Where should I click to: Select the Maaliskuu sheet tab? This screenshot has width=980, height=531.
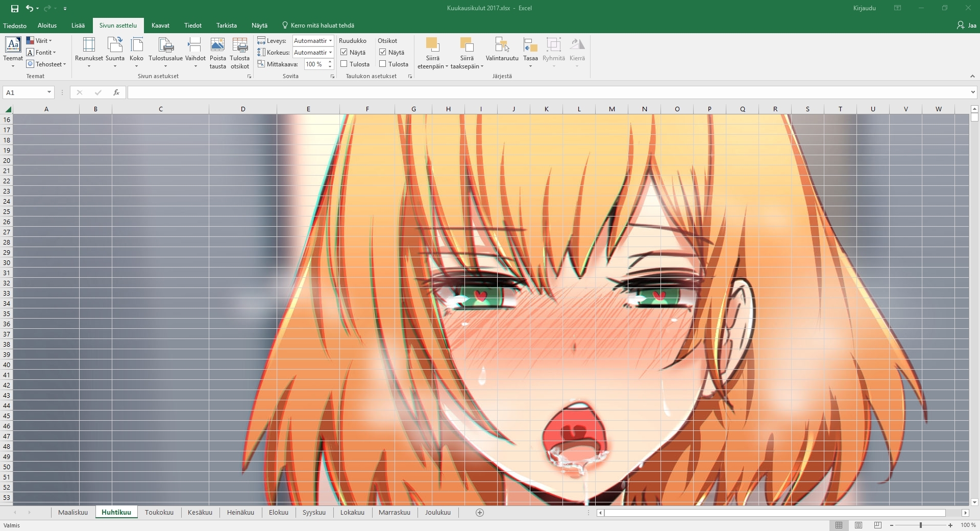(73, 513)
